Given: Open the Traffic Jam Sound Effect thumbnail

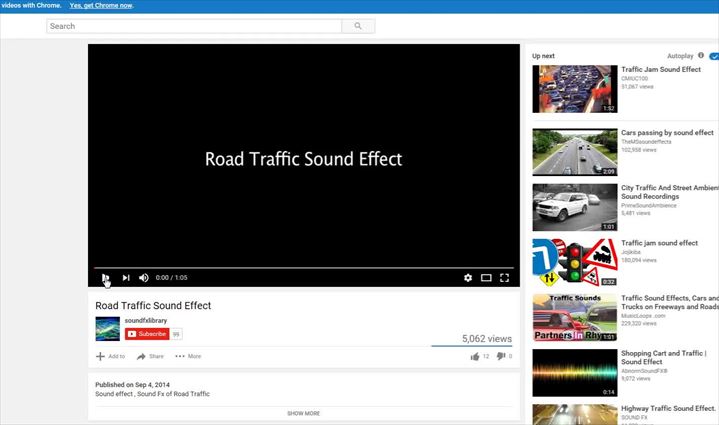Looking at the screenshot, I should click(x=575, y=89).
